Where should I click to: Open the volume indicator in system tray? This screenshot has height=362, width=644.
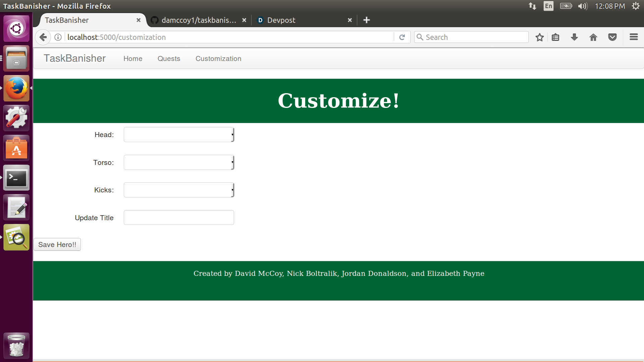click(583, 6)
